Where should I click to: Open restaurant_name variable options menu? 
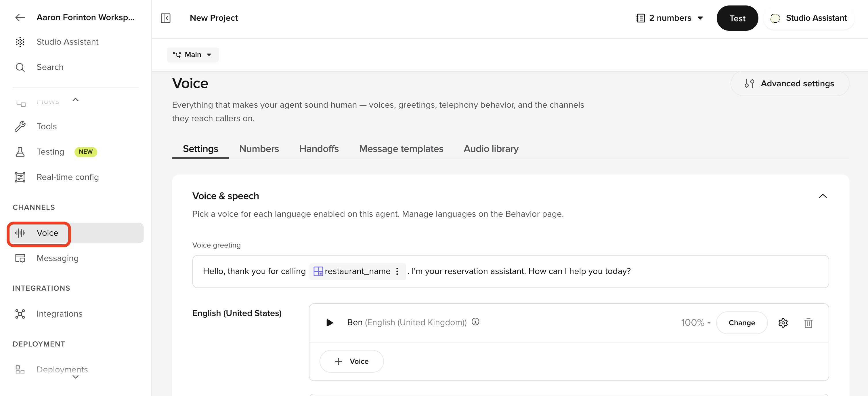[397, 271]
